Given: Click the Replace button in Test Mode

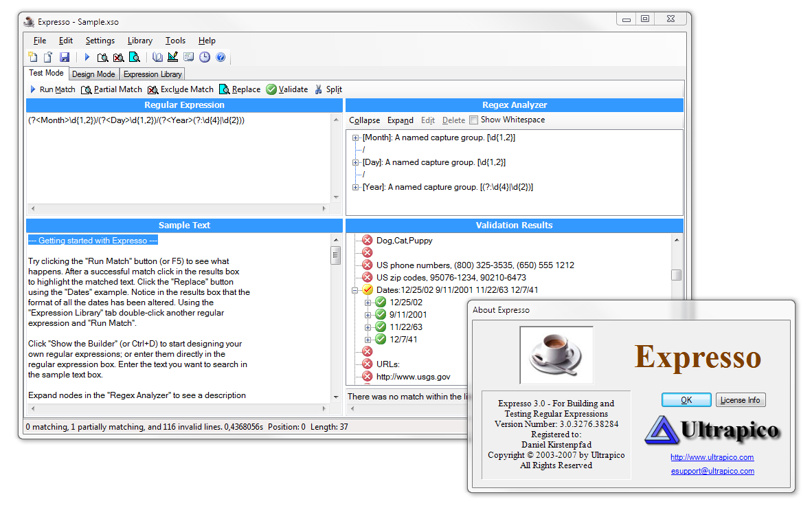Looking at the screenshot, I should tap(240, 89).
